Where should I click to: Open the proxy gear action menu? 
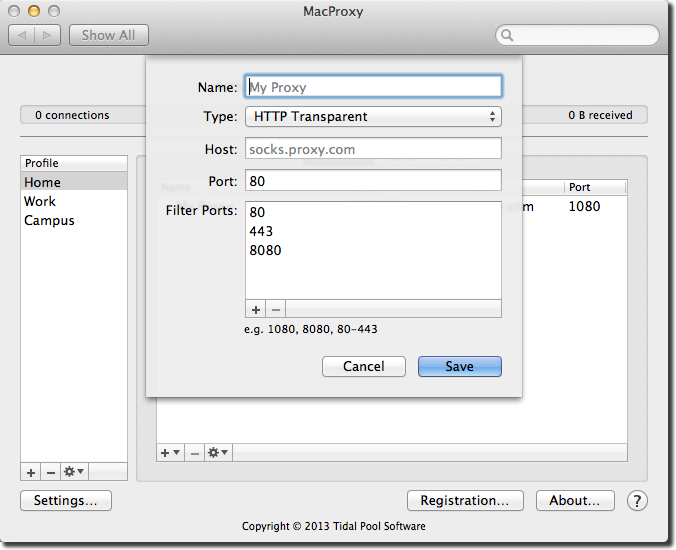coord(218,453)
